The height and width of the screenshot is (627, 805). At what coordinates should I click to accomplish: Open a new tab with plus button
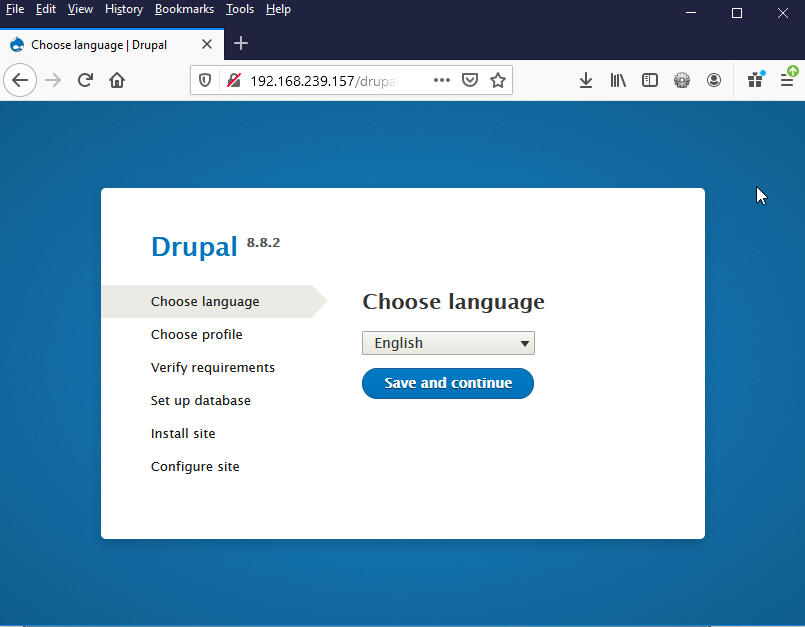click(x=241, y=44)
